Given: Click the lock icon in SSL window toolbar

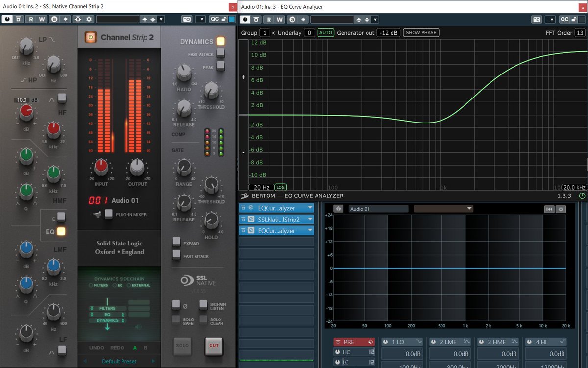Looking at the screenshot, I should 224,19.
